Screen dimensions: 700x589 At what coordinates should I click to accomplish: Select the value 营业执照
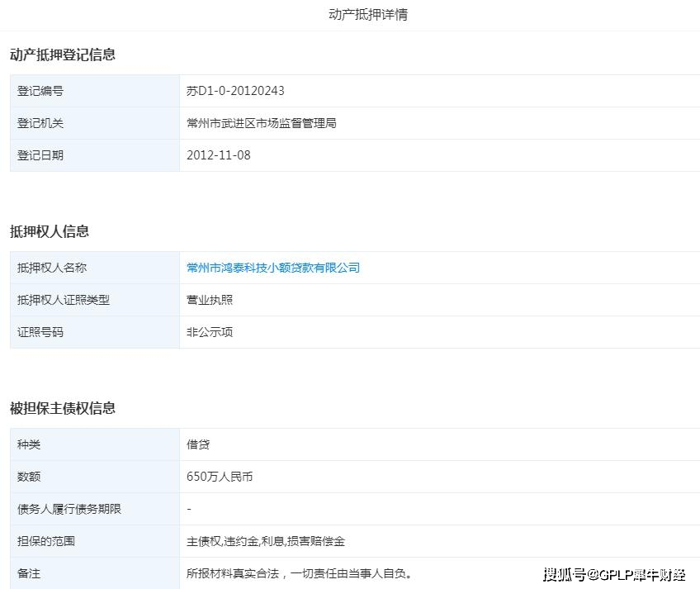pos(210,300)
